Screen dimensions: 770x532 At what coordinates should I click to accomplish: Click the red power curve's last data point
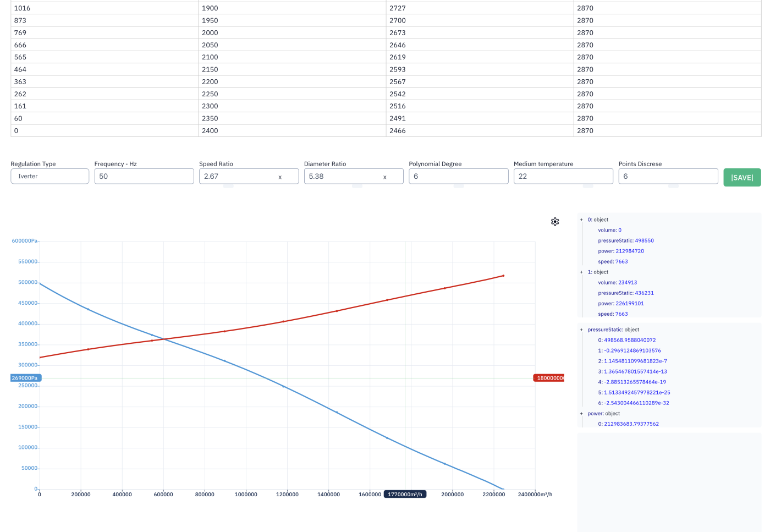pyautogui.click(x=503, y=276)
